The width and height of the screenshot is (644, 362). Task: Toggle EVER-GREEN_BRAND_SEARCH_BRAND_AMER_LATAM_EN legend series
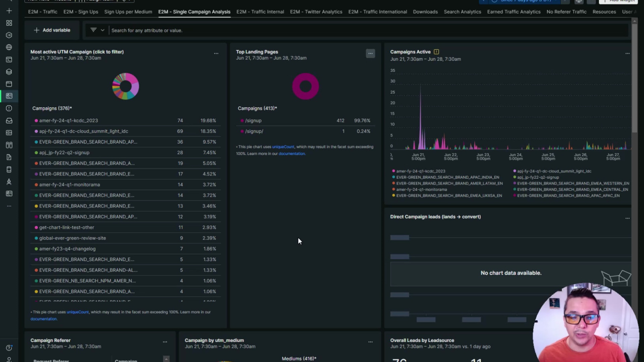click(x=447, y=183)
